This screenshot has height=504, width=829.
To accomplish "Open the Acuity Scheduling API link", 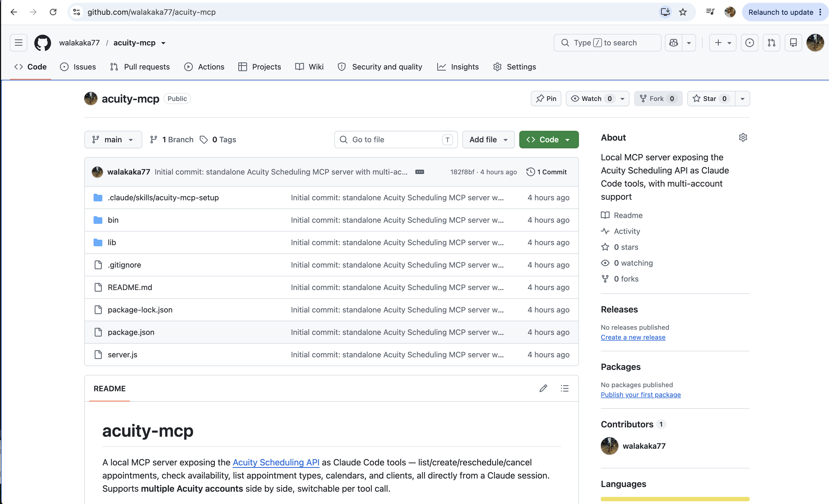I will tap(276, 462).
